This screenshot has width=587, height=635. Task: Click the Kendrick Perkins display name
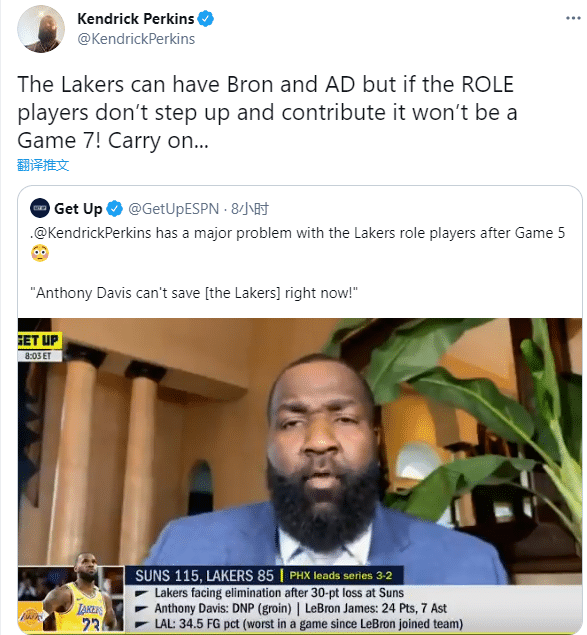coord(136,19)
